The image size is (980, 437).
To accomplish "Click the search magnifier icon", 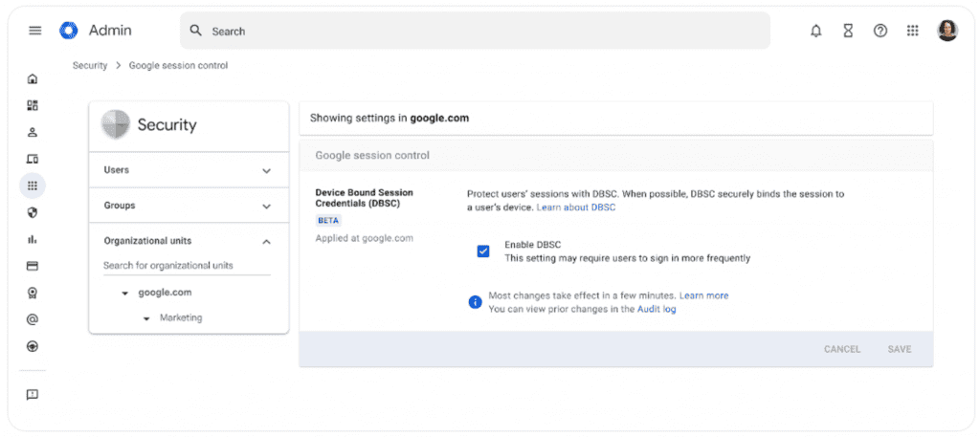I will [x=195, y=31].
